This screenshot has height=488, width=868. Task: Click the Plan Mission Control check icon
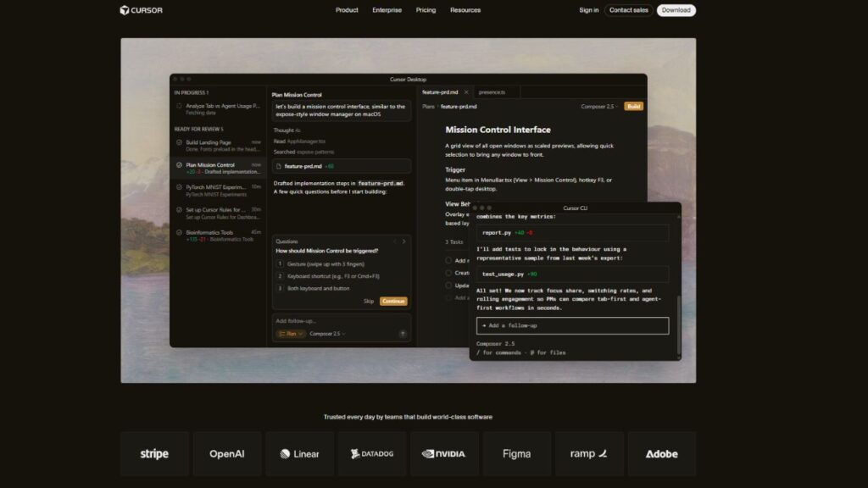(179, 165)
